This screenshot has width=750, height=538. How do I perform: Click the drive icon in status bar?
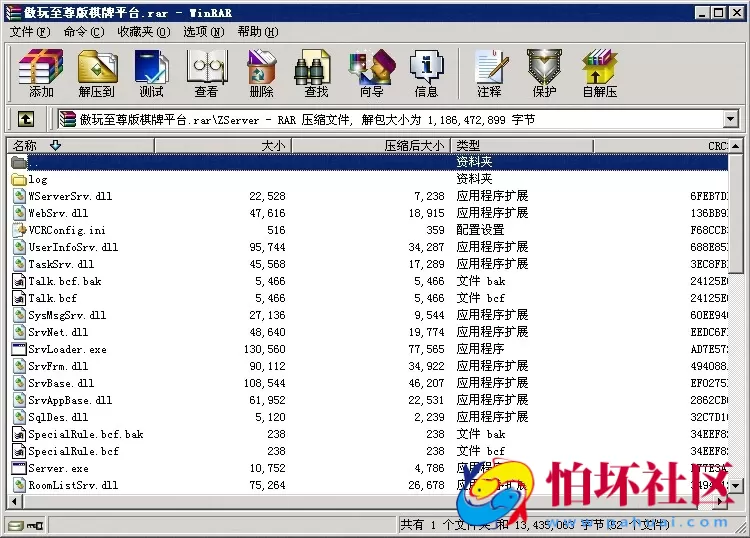click(16, 526)
